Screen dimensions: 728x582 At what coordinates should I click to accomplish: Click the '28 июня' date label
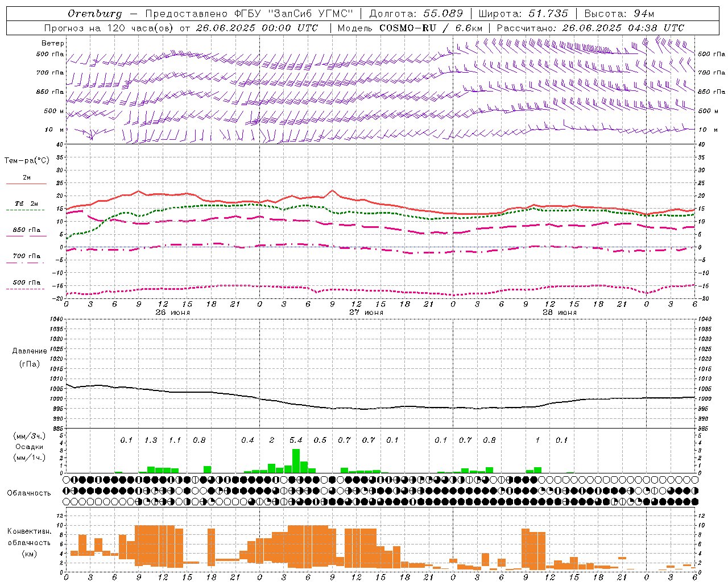coord(560,313)
